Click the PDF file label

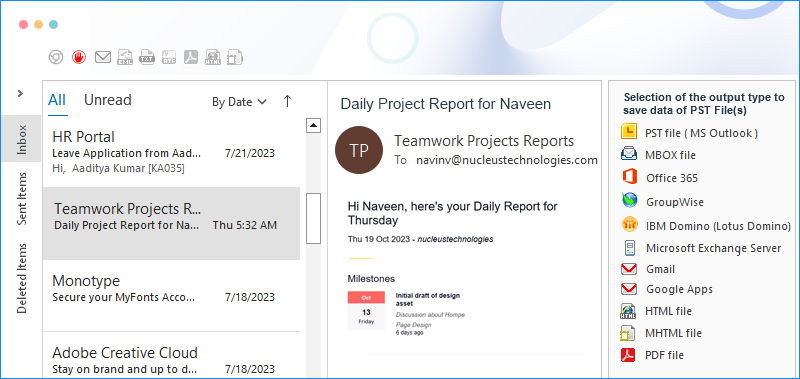tap(664, 355)
